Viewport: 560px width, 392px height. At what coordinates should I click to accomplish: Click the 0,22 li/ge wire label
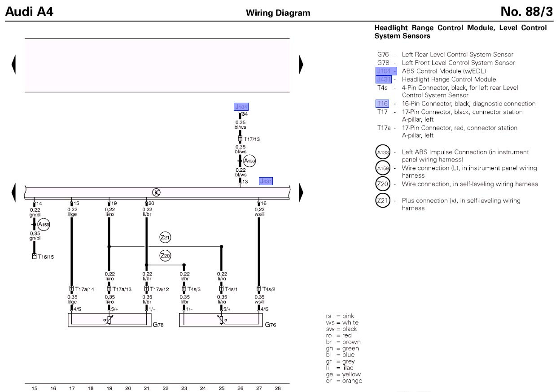pyautogui.click(x=72, y=212)
